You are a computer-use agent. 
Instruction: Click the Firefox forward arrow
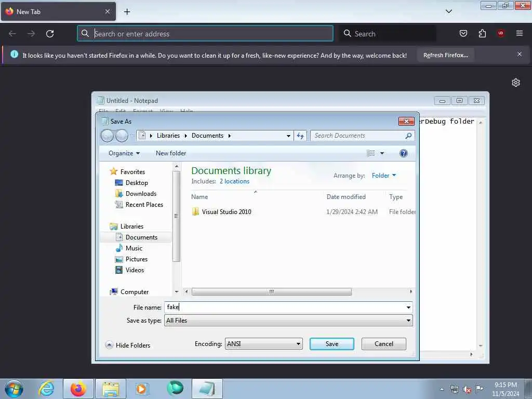[x=31, y=34]
